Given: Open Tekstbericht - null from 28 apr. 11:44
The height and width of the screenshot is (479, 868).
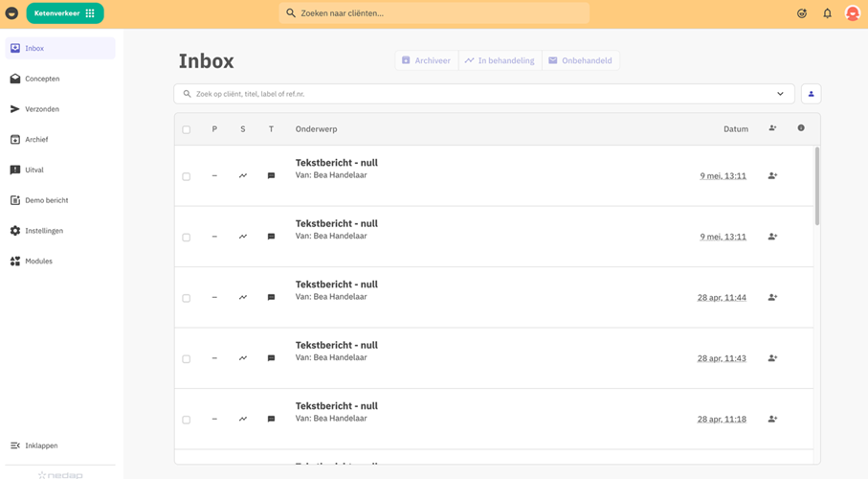Looking at the screenshot, I should point(337,285).
